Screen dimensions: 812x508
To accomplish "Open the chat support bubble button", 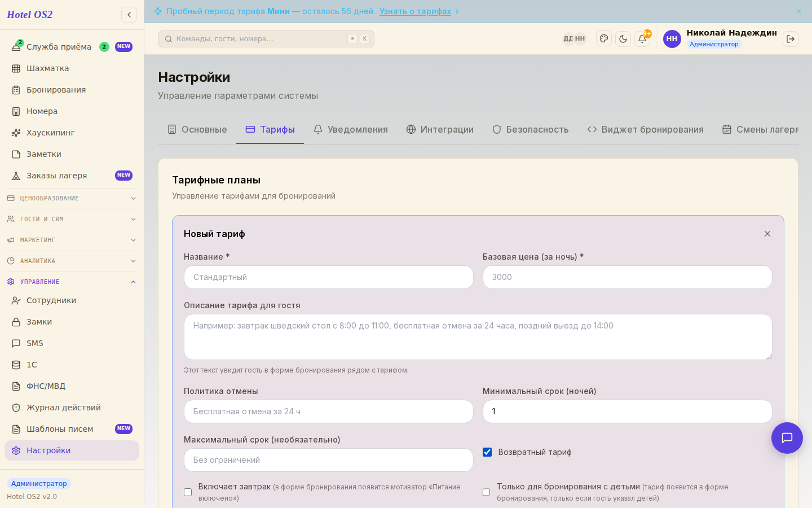I will click(787, 438).
